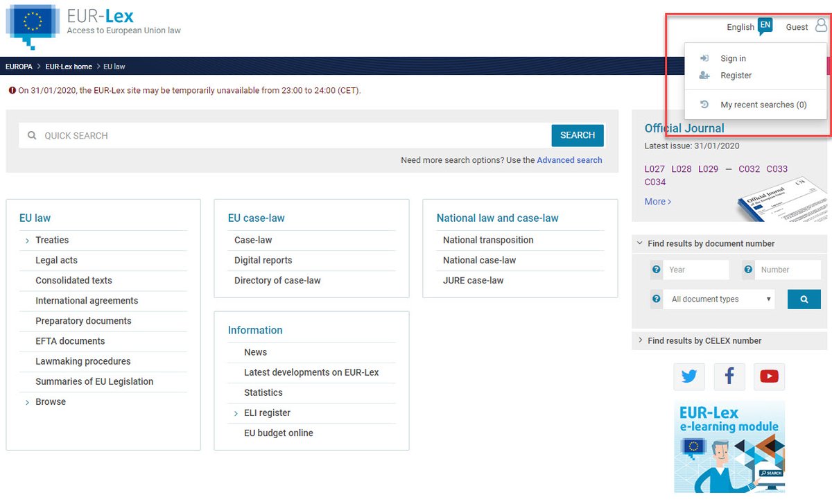Click the help icon beside Number field

(x=748, y=270)
